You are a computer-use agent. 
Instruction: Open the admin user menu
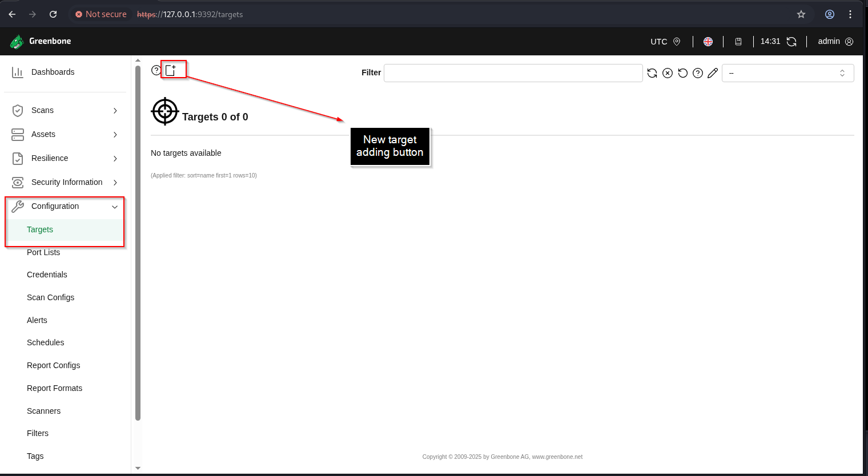(x=835, y=42)
